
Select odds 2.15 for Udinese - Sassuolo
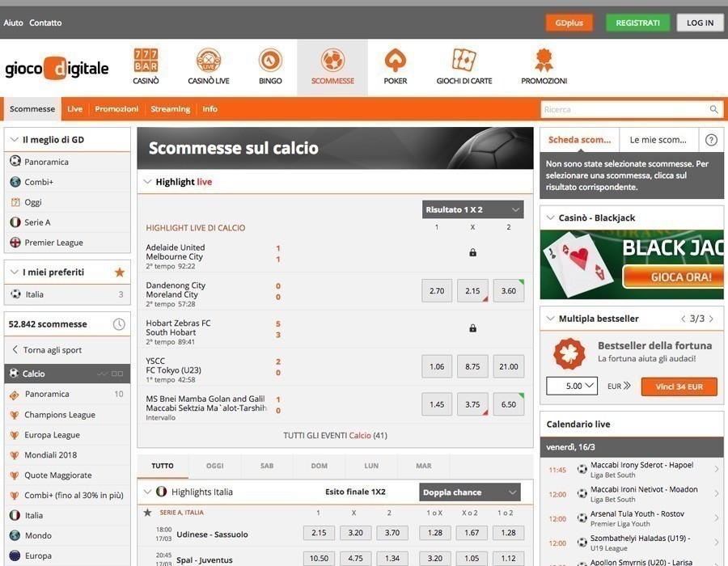[319, 533]
